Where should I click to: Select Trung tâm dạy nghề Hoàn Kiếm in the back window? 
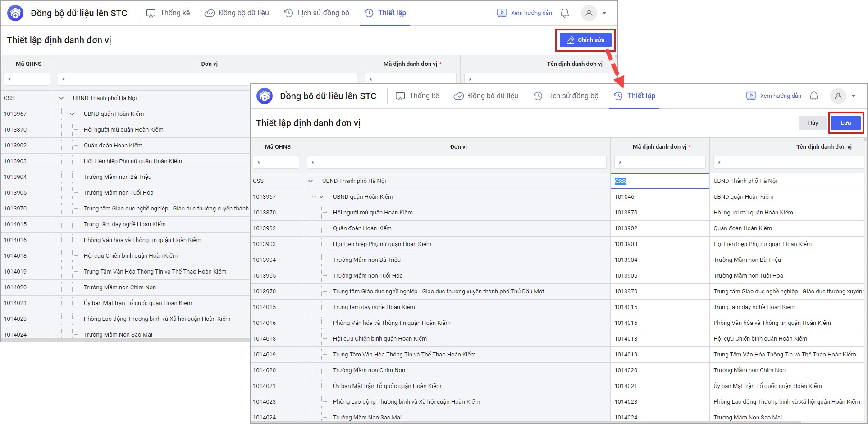pos(125,224)
